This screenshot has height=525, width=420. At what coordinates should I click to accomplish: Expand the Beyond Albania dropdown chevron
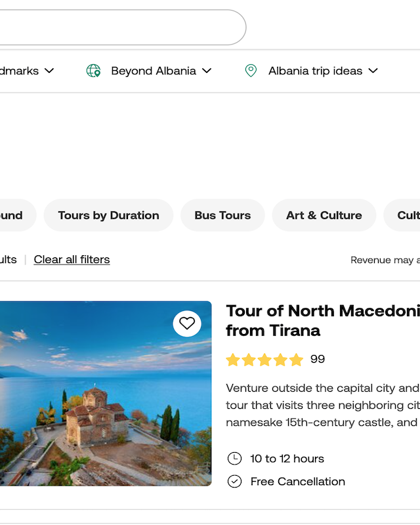207,71
